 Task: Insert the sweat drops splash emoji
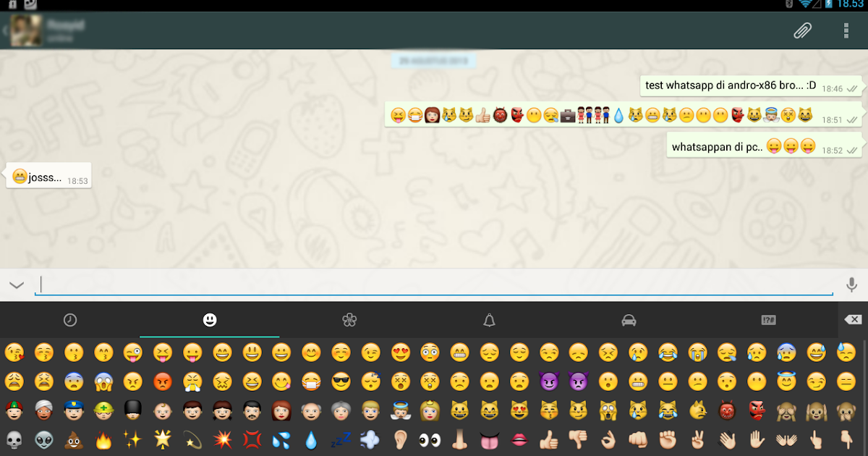click(x=281, y=439)
